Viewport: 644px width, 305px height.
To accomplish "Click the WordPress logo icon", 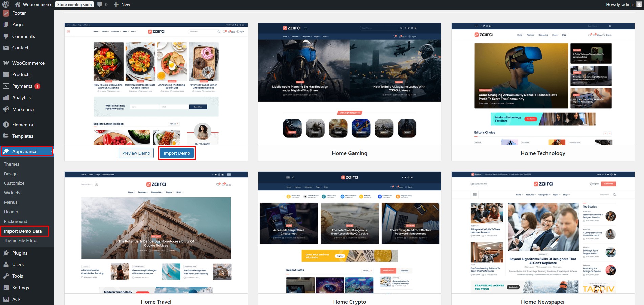I will (6, 5).
